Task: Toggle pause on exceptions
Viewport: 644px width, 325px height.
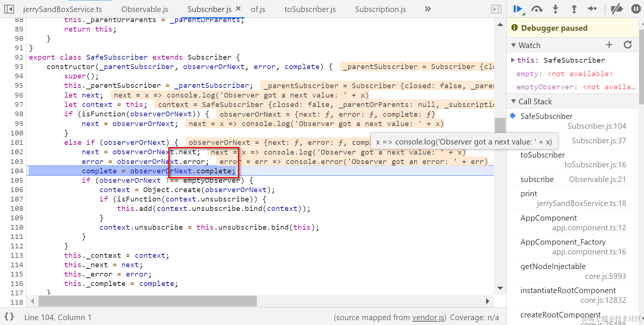Action: pos(636,9)
